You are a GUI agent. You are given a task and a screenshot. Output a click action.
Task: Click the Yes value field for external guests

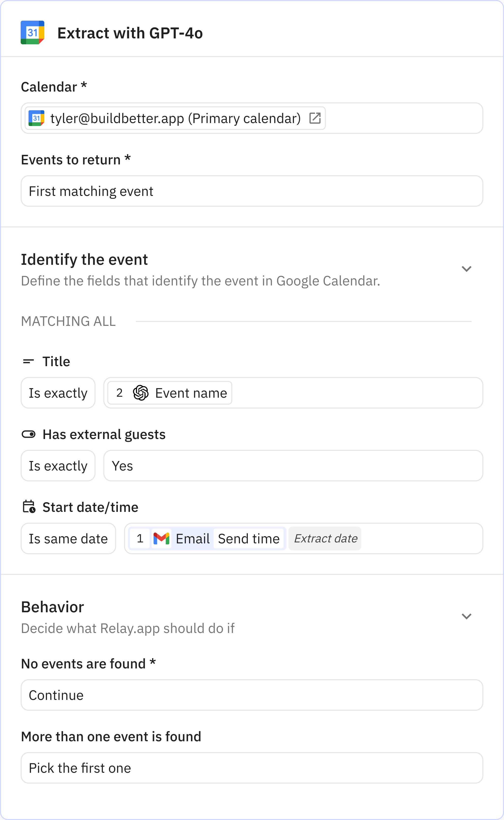pos(293,465)
